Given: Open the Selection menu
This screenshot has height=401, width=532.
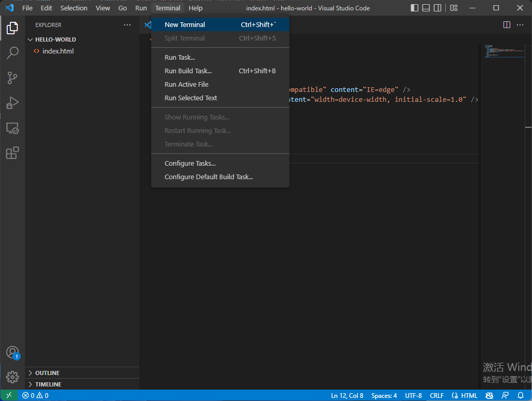Looking at the screenshot, I should (74, 8).
